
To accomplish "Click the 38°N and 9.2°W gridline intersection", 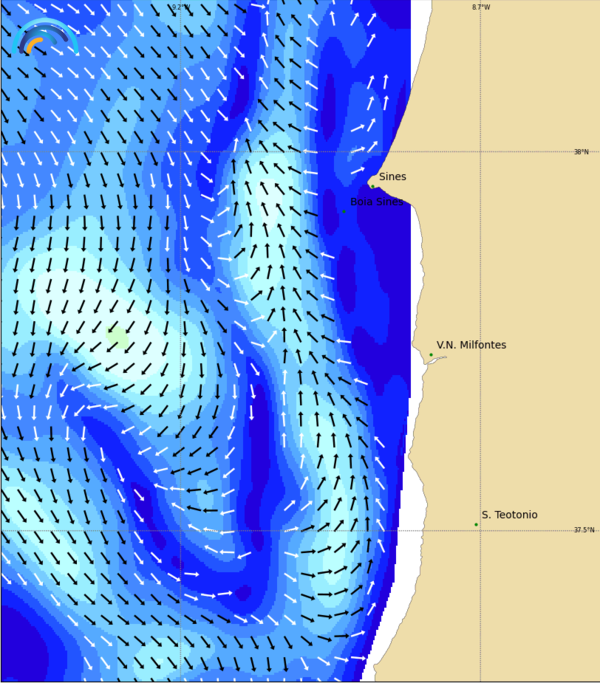I will point(180,152).
